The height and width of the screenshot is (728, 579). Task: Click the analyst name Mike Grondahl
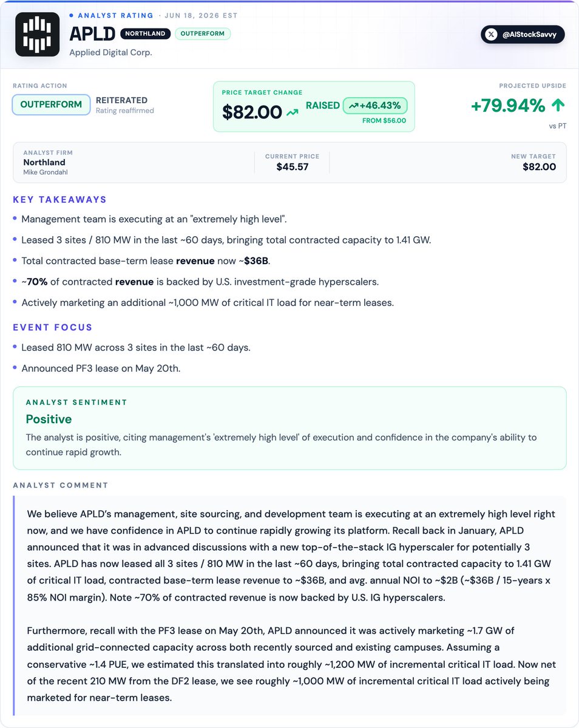46,172
